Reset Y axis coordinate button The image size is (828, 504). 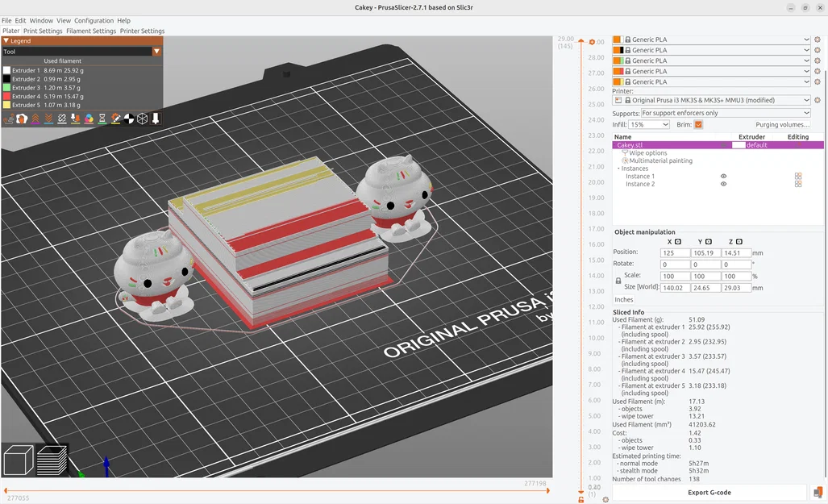[x=709, y=241]
